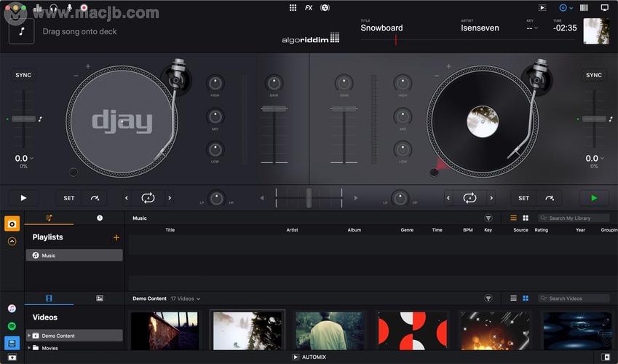Click the minus pitch bend on right deck
This screenshot has width=618, height=364.
tap(436, 75)
